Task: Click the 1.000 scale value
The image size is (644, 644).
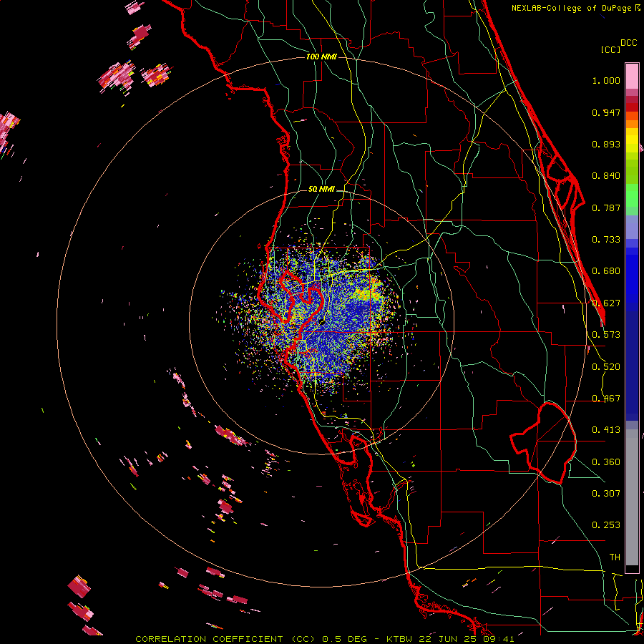Action: (606, 80)
